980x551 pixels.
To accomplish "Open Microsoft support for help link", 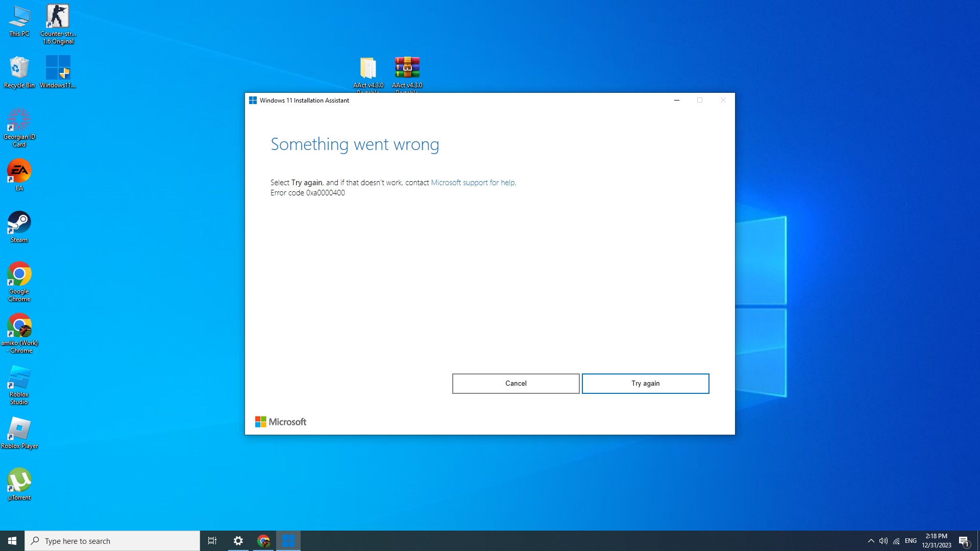I will click(x=473, y=183).
